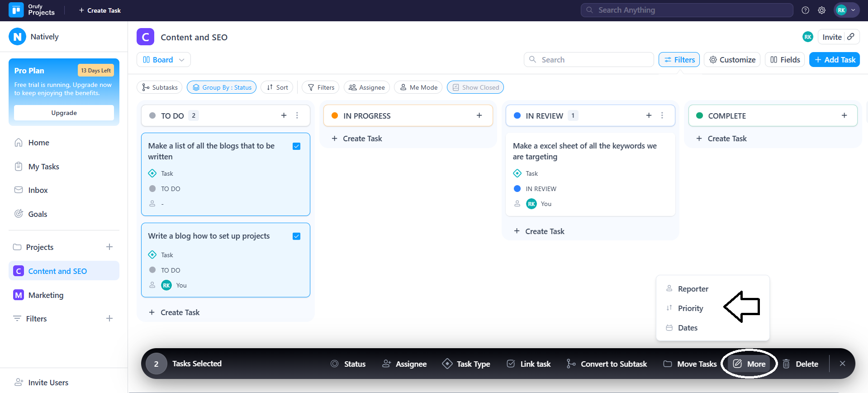Click the plus icon beside Projects
The image size is (868, 393).
[x=109, y=247]
